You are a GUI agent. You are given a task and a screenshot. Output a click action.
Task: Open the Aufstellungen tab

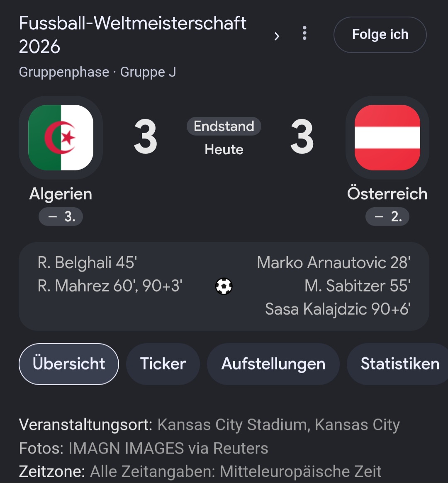(x=273, y=364)
